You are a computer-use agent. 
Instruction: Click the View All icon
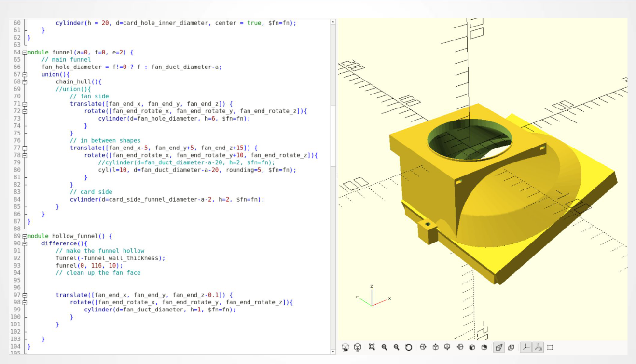(372, 347)
